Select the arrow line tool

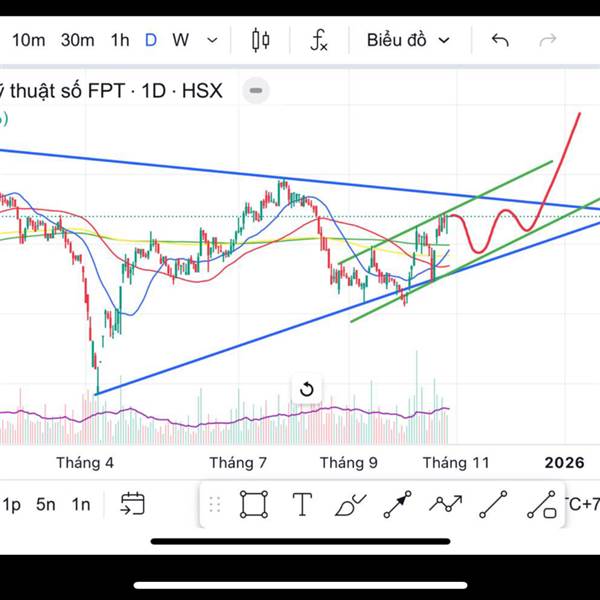pyautogui.click(x=397, y=504)
